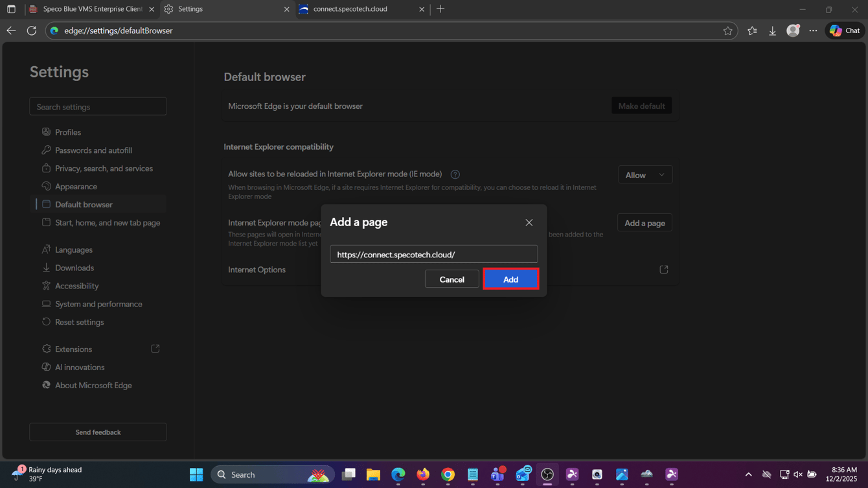
Task: Expand the IE mode Allow dropdown
Action: click(645, 175)
